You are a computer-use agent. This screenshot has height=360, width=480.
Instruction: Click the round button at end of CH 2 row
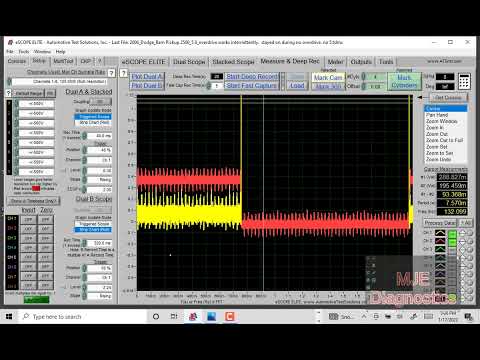pos(470,241)
